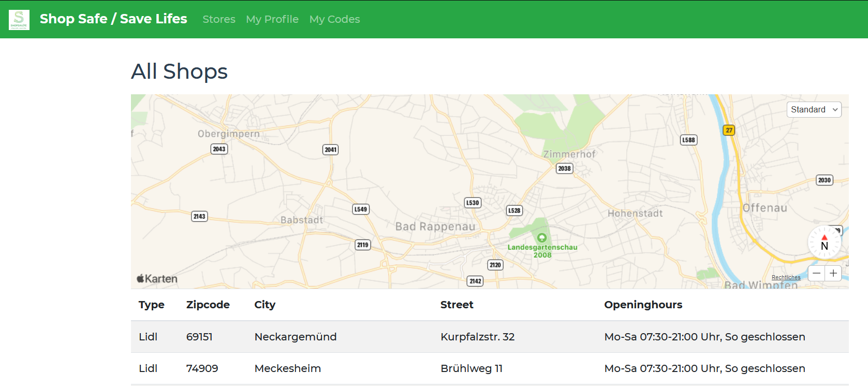The image size is (868, 386).
Task: Click the 2041 road shield on map
Action: point(331,150)
